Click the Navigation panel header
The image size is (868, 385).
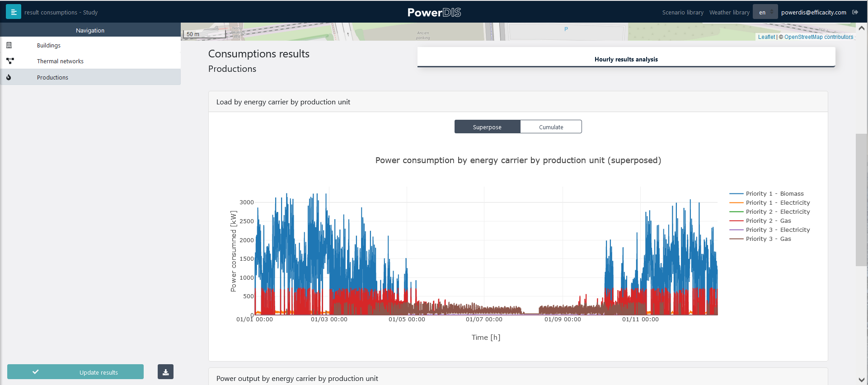point(90,30)
